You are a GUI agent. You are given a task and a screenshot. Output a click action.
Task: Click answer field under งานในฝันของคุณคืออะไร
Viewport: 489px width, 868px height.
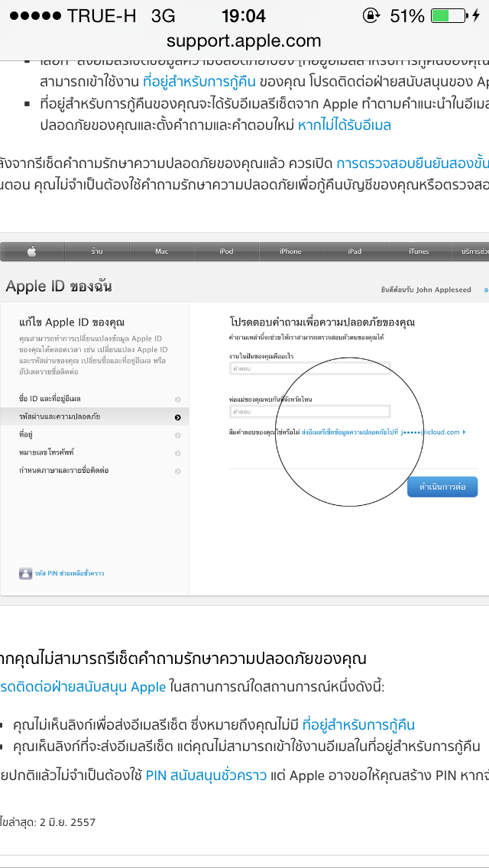click(x=310, y=368)
